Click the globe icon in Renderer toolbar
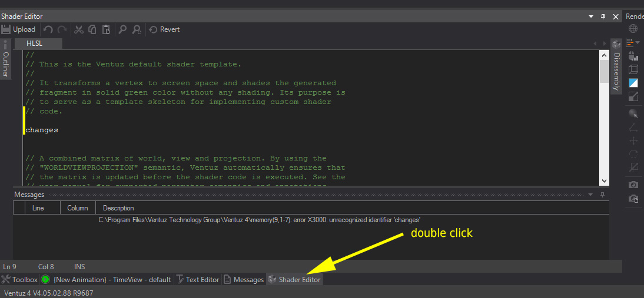This screenshot has width=644, height=298. [x=633, y=29]
